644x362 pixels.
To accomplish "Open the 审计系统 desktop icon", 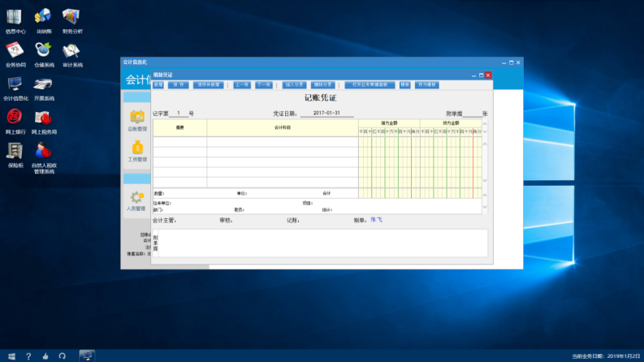I will point(72,54).
